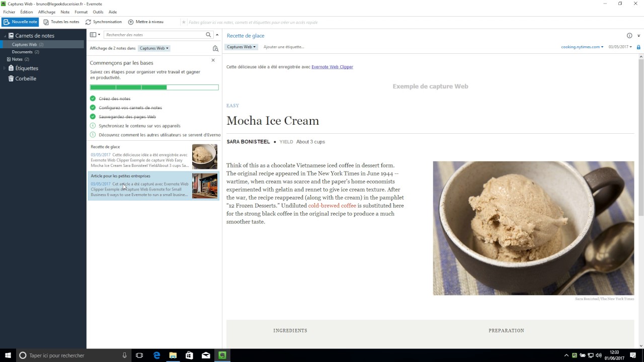Click the small business article thumbnail

coord(205,186)
